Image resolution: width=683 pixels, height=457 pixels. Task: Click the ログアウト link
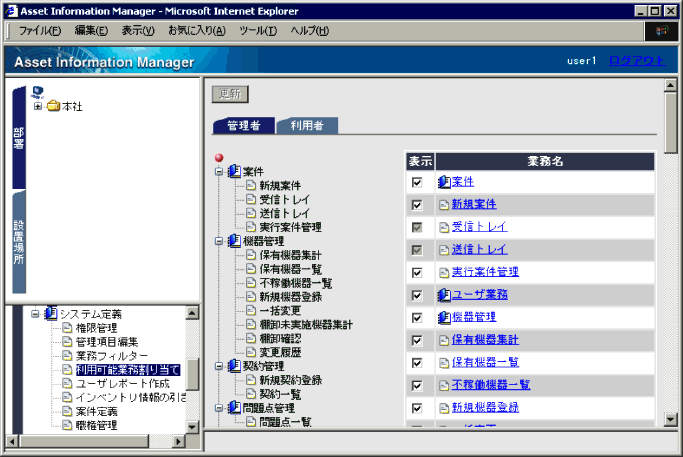(x=637, y=61)
